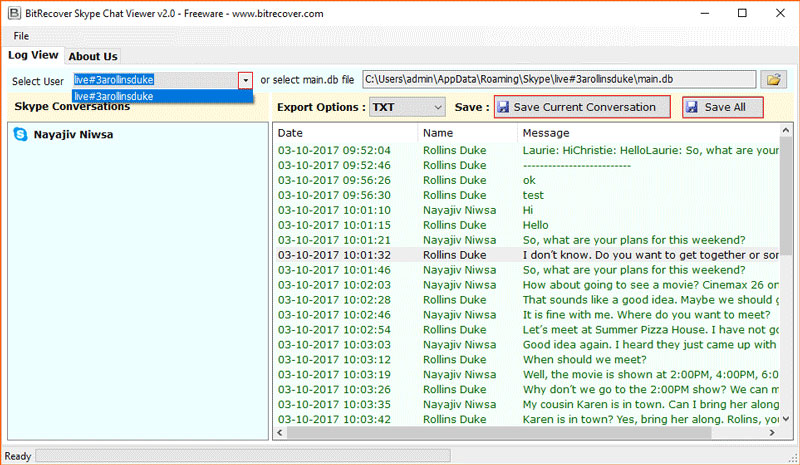Select the 'Good idea again' message
This screenshot has width=800, height=465.
click(x=527, y=345)
